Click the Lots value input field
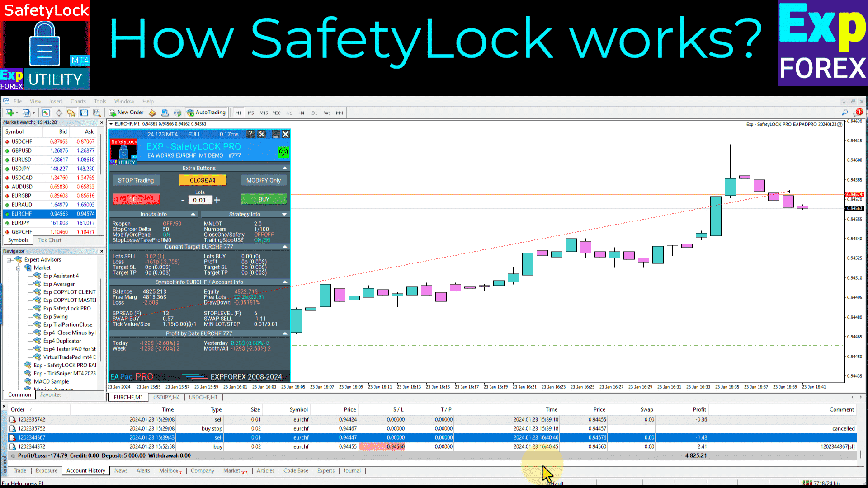The width and height of the screenshot is (868, 488). click(199, 200)
